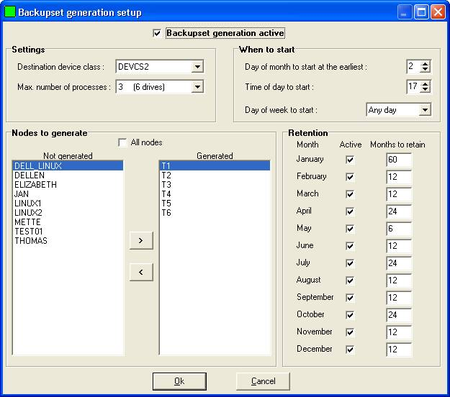Minimize the Backupset generation setup window
The height and width of the screenshot is (397, 450).
405,12
